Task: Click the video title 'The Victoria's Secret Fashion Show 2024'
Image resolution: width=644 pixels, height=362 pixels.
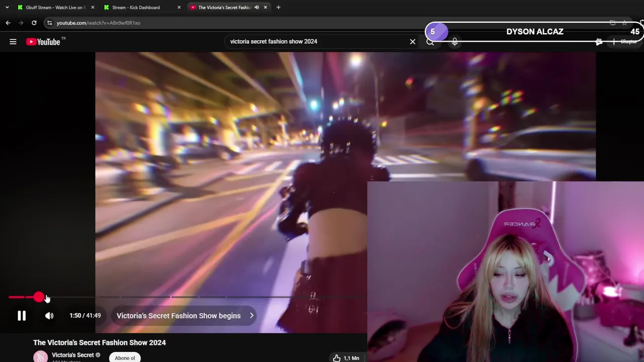Action: (100, 342)
